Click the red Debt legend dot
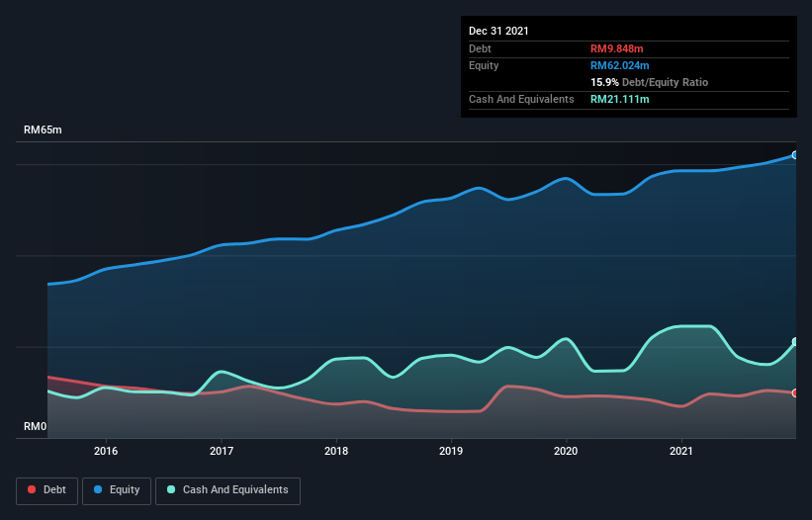812x520 pixels. click(x=32, y=489)
